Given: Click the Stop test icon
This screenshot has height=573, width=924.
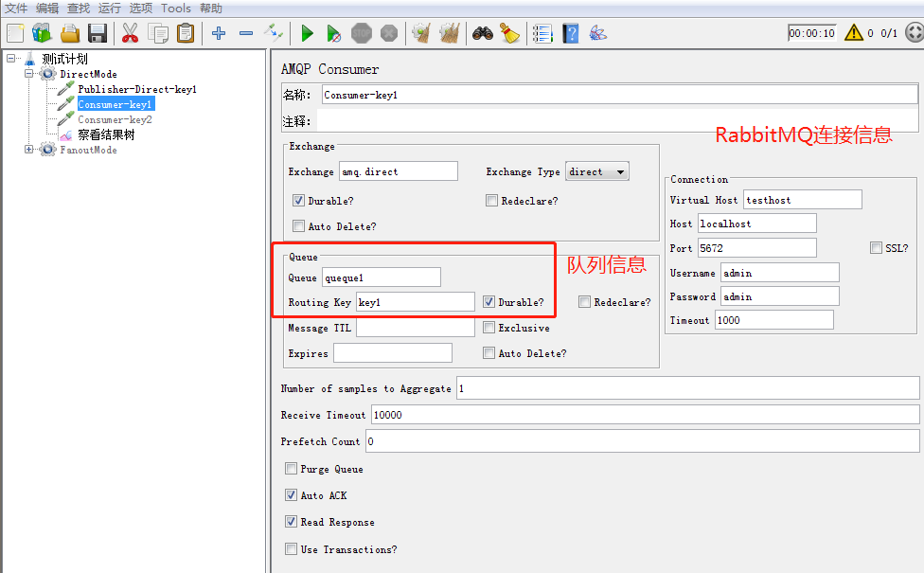Looking at the screenshot, I should [x=361, y=32].
